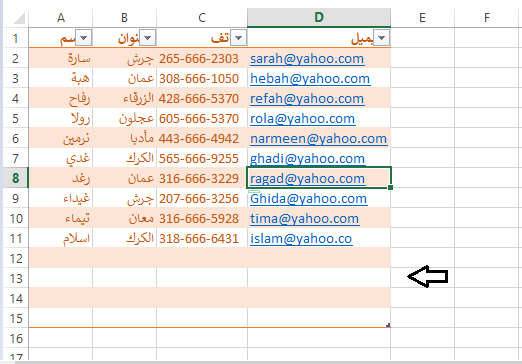Select phone cell 428-666-5370
The height and width of the screenshot is (364, 522).
point(202,99)
